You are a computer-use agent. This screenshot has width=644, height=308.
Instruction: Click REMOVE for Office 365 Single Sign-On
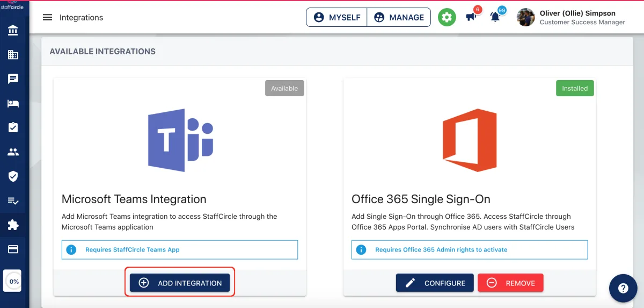pos(510,283)
